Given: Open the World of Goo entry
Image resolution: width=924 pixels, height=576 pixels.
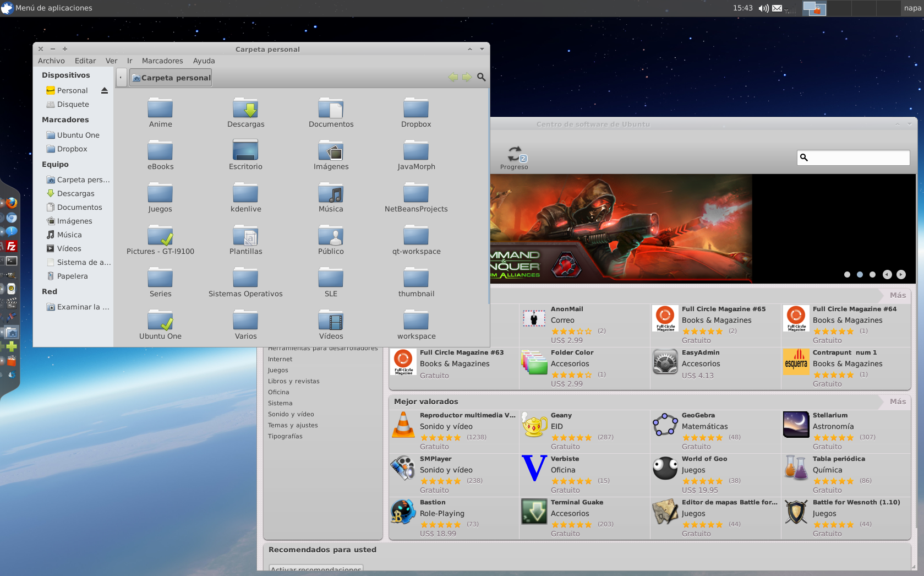Looking at the screenshot, I should (x=715, y=475).
